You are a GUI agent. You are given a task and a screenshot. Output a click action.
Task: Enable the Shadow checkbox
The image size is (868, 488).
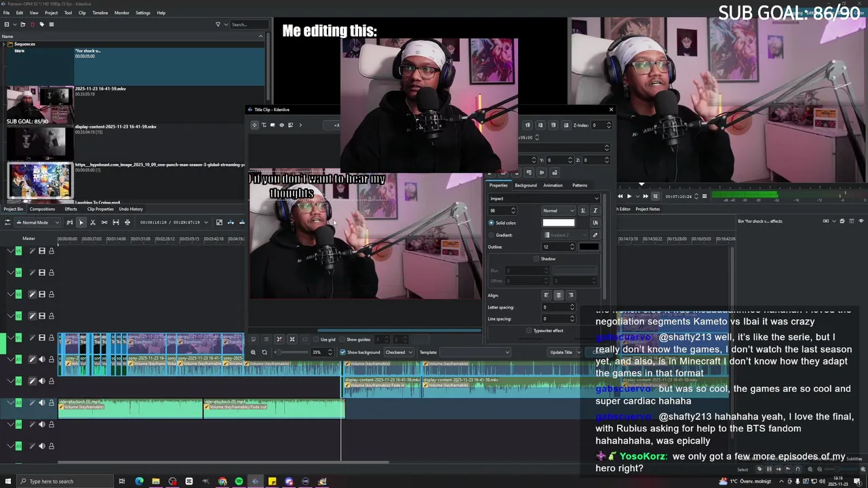pos(536,259)
